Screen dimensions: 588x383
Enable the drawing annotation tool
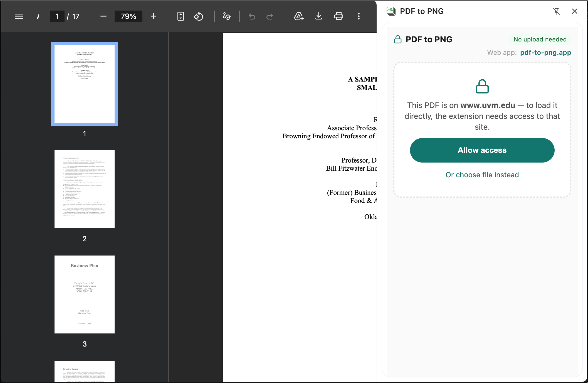click(227, 16)
